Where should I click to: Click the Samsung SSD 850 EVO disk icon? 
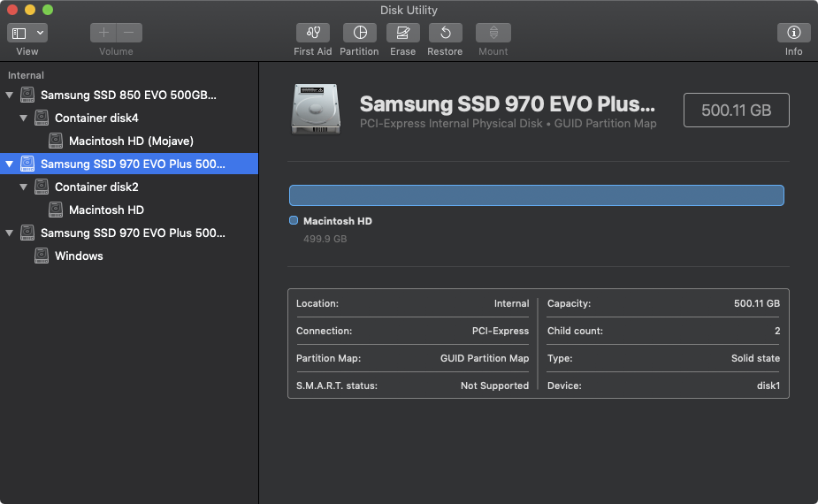[x=27, y=95]
